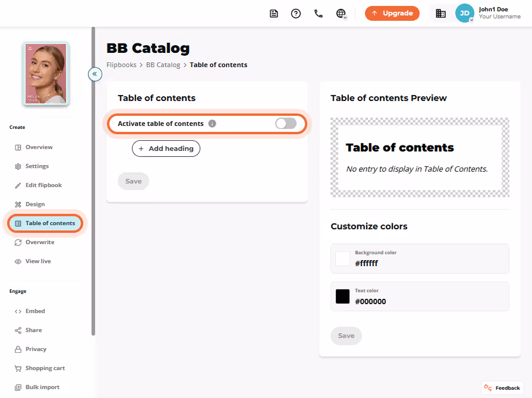The height and width of the screenshot is (398, 532).
Task: Open the document notes icon in header
Action: (x=274, y=14)
